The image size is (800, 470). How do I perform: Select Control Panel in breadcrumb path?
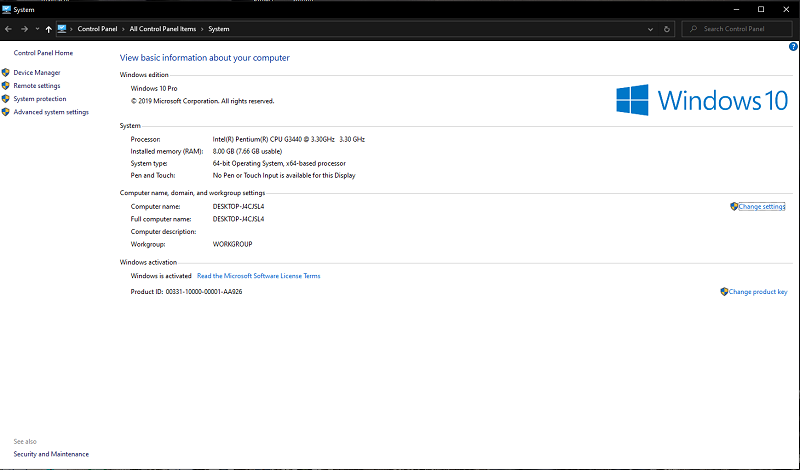point(97,29)
